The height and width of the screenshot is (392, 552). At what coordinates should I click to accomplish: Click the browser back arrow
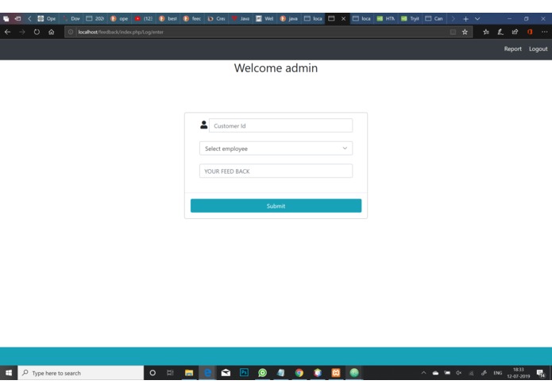[x=7, y=32]
